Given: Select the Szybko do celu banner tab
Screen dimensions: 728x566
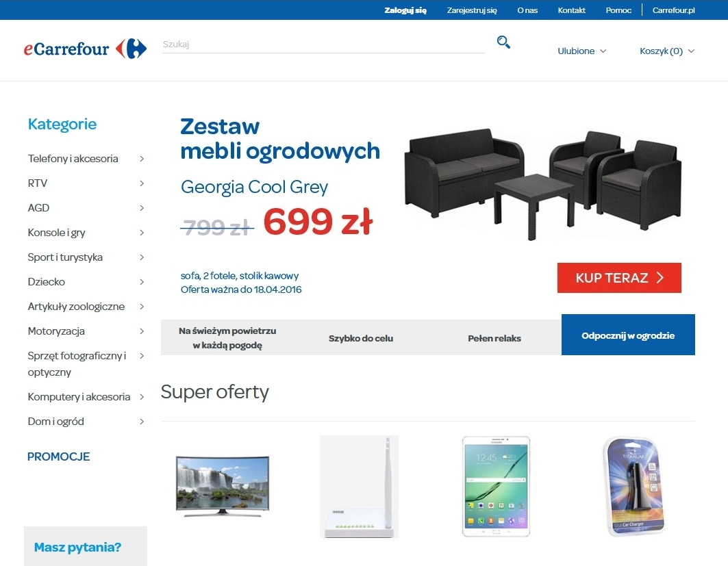Looking at the screenshot, I should coord(361,338).
